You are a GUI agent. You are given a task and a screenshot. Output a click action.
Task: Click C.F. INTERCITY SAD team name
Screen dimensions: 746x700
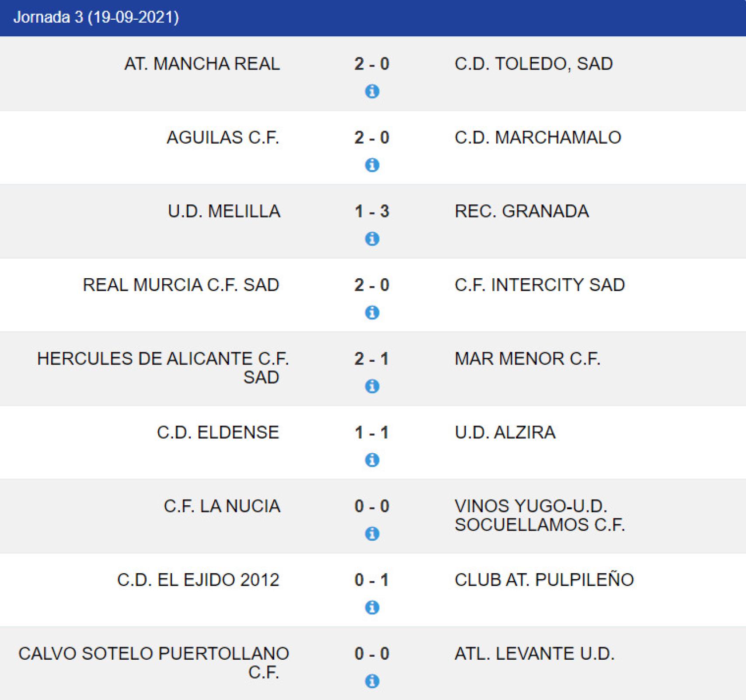[540, 285]
